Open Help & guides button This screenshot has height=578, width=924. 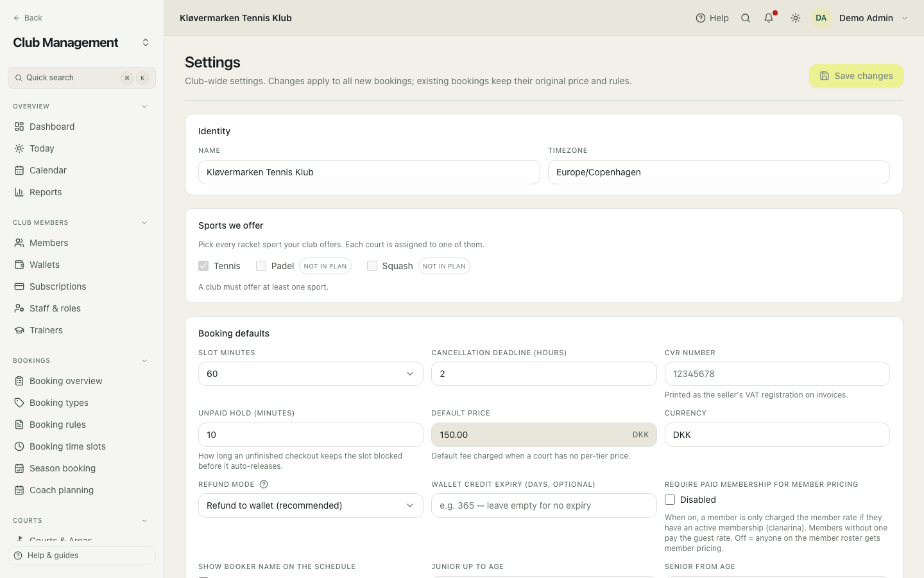pos(81,556)
